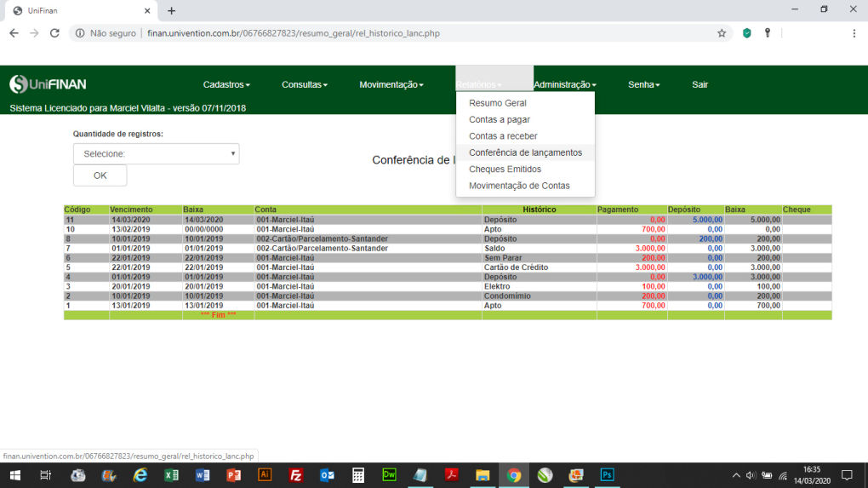This screenshot has height=488, width=868.
Task: Select Resumo Geral from Relatórios menu
Action: tap(497, 103)
